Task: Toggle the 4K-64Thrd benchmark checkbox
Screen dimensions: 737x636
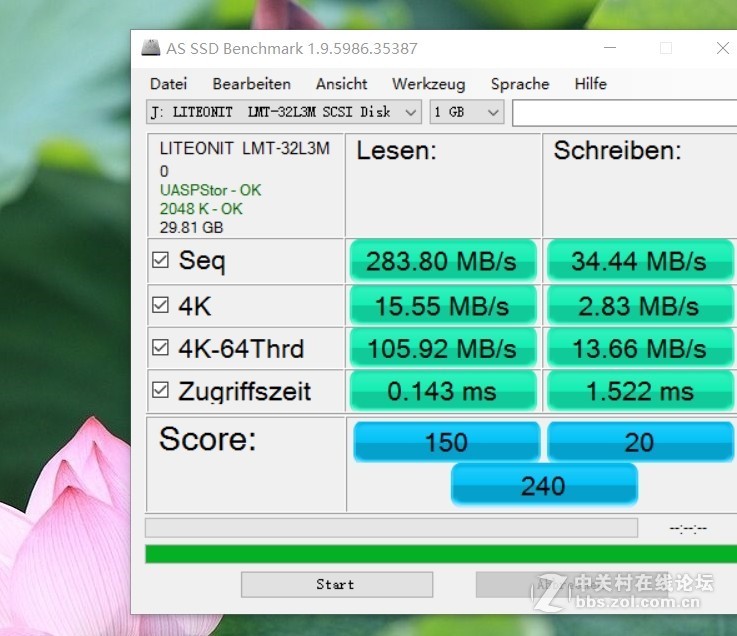Action: [x=160, y=348]
